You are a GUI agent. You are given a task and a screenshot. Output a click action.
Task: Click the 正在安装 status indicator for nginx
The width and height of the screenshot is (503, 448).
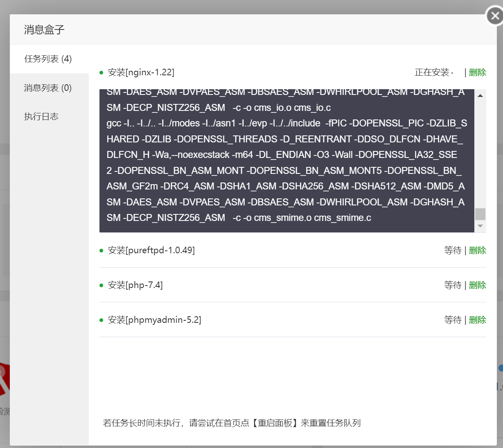tap(432, 72)
